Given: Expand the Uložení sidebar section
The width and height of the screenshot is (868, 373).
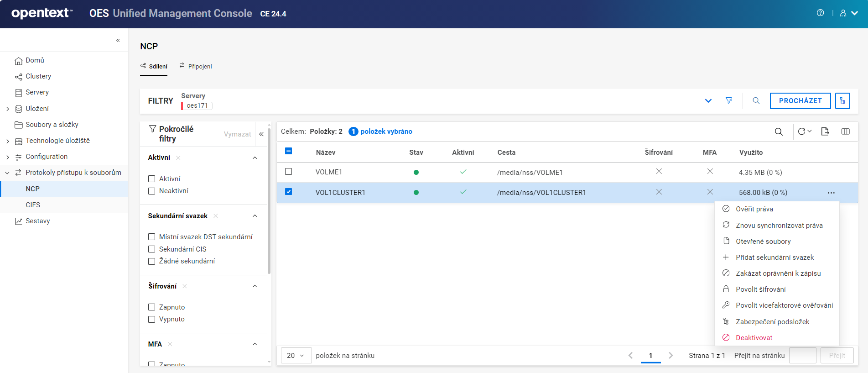Looking at the screenshot, I should tap(8, 109).
